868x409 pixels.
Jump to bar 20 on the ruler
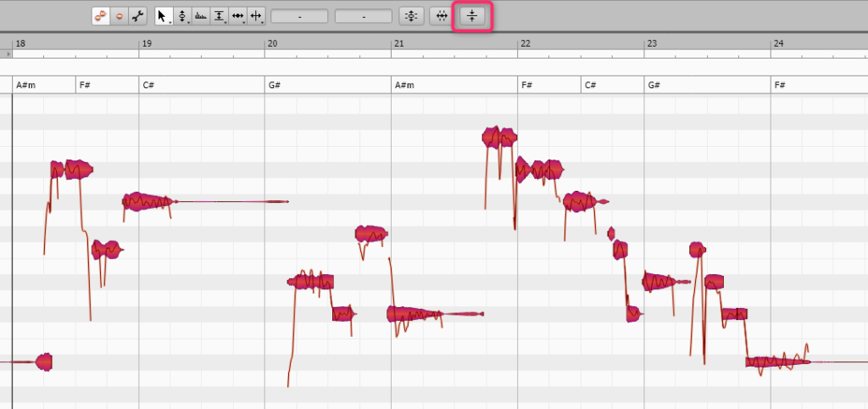[273, 43]
